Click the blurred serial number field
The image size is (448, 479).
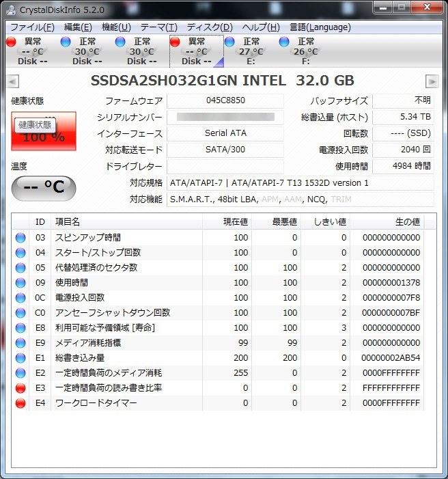(225, 117)
